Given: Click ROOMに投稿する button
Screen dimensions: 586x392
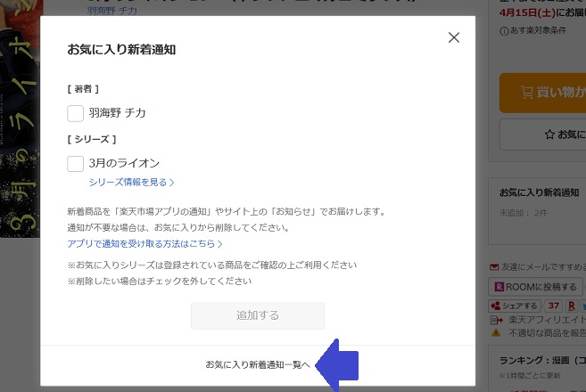Looking at the screenshot, I should [535, 287].
